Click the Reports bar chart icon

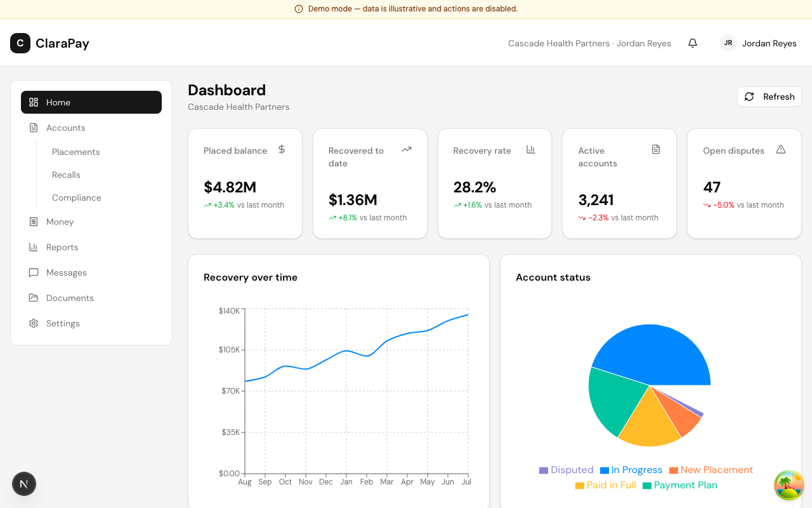pyautogui.click(x=34, y=247)
